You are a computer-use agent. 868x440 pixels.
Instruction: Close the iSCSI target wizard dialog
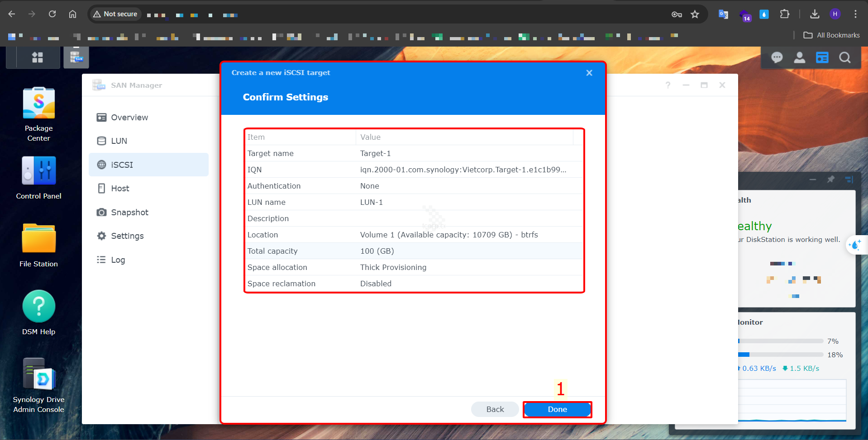click(589, 73)
